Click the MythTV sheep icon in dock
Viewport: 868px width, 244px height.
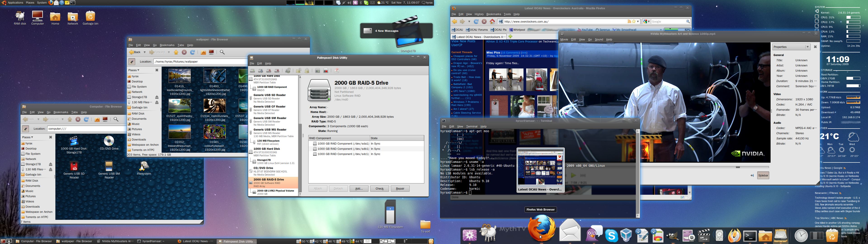(x=488, y=233)
